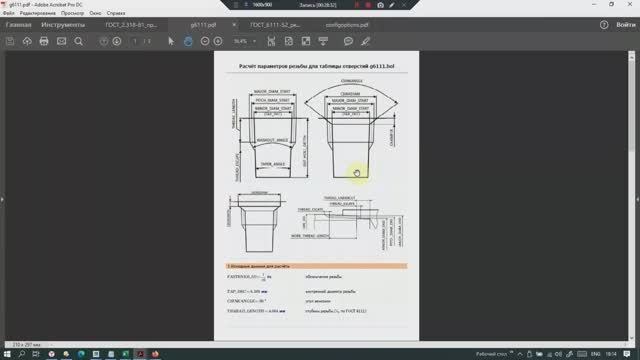Select the highlight pen tool
The width and height of the screenshot is (640, 360).
coord(365,41)
